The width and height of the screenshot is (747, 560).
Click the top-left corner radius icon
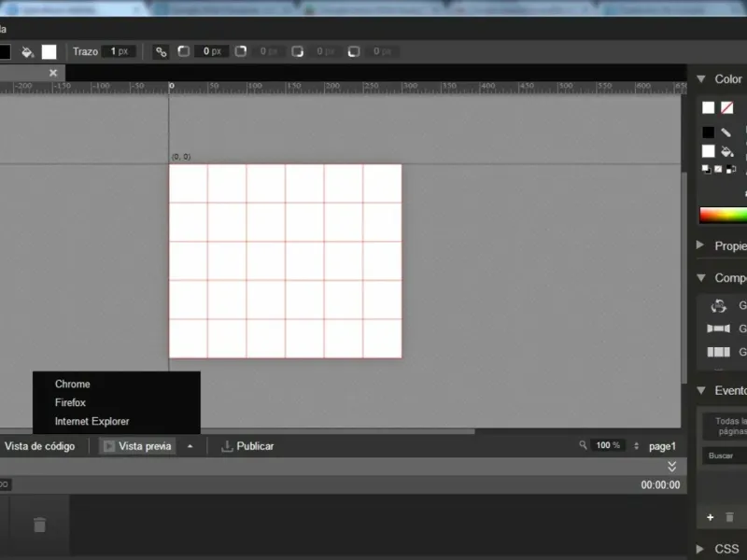(183, 51)
